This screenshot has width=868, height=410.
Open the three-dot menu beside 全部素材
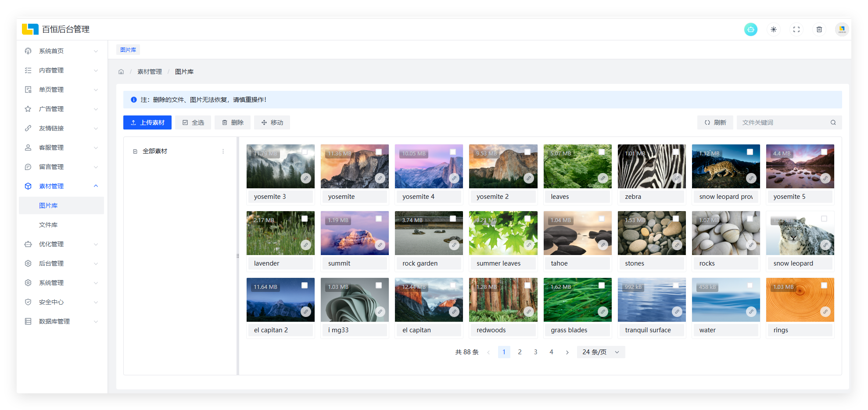(223, 151)
